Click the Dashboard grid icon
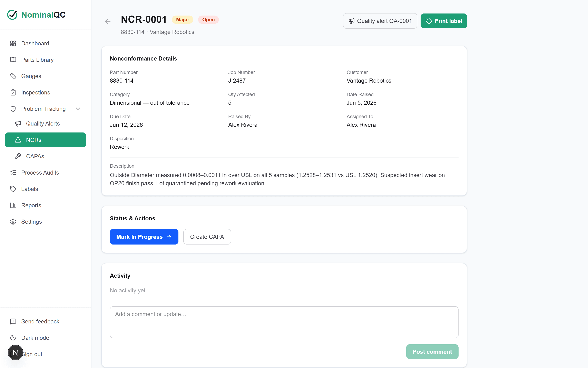This screenshot has width=588, height=368. [13, 43]
